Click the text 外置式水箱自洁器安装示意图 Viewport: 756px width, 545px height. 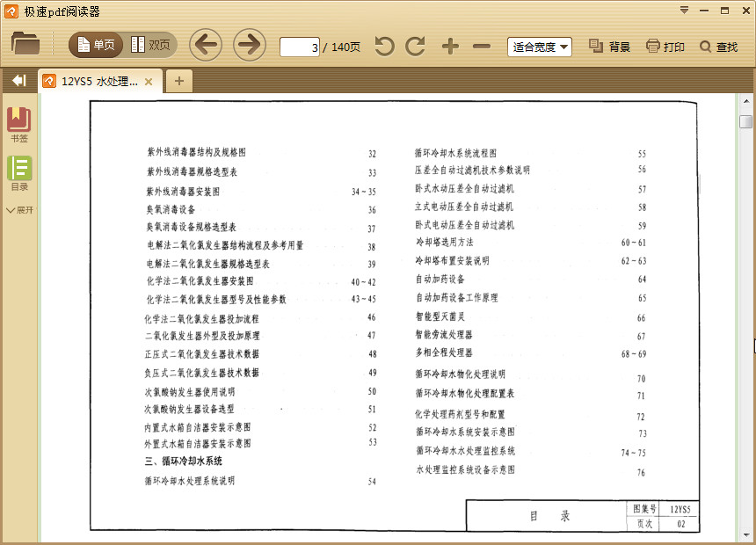coord(197,444)
